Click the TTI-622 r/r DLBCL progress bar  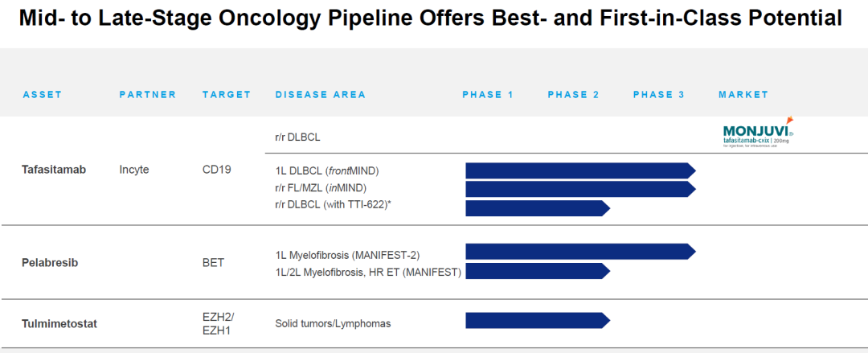538,207
